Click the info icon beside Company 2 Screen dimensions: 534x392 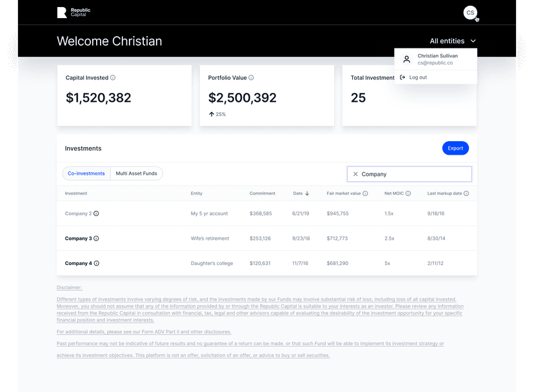[x=97, y=213]
